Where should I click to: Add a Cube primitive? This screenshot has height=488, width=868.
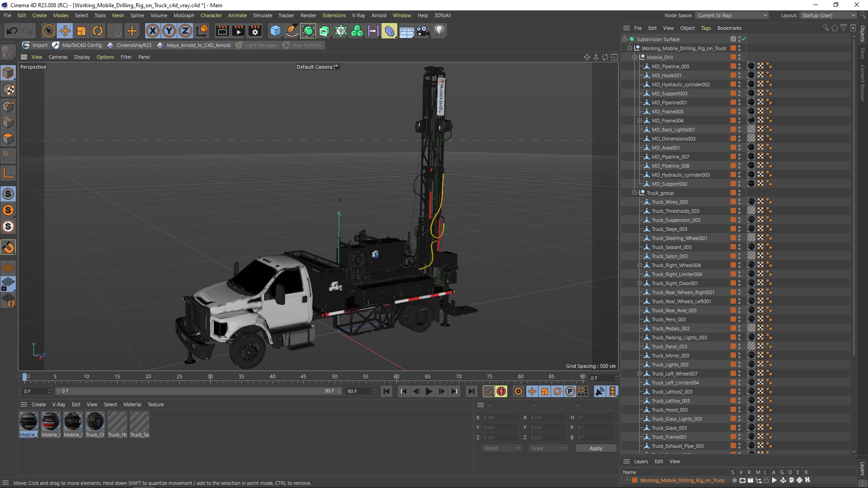(275, 31)
